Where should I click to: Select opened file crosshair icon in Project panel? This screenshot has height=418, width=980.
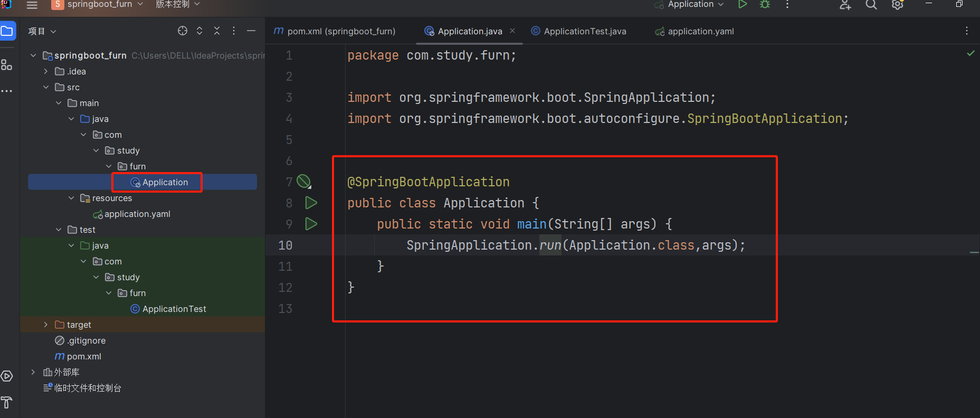(x=183, y=31)
